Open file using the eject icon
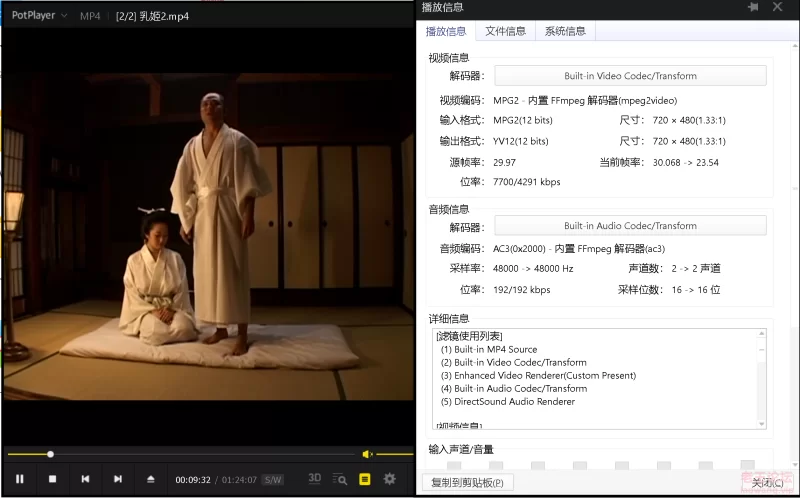This screenshot has width=800, height=498. (151, 479)
